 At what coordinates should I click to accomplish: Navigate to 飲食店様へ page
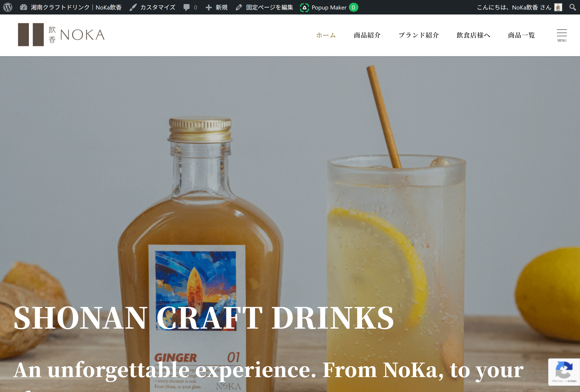coord(473,35)
